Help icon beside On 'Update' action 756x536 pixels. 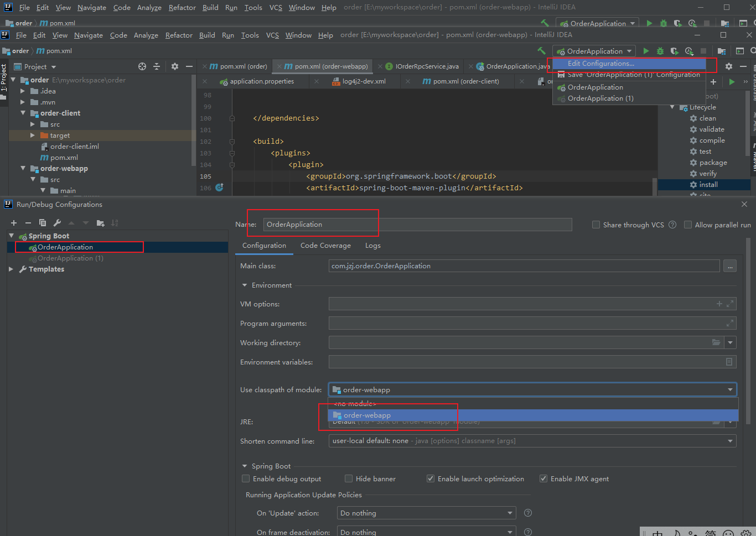point(528,513)
